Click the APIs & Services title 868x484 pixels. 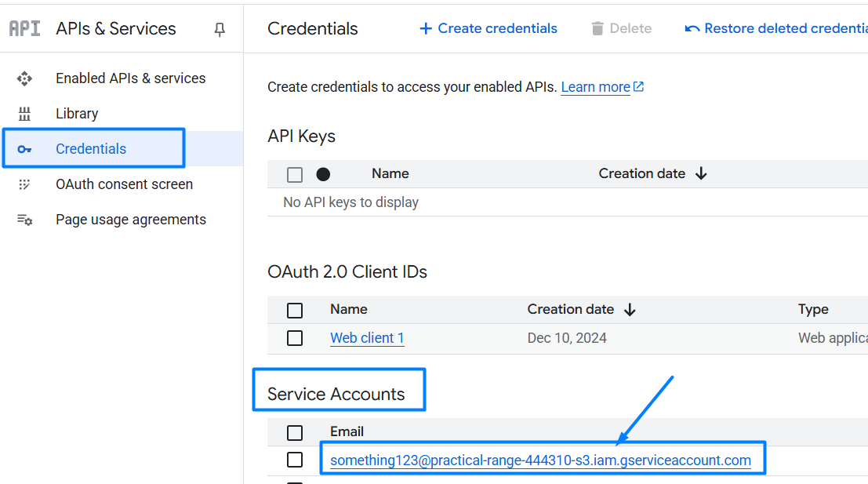[116, 28]
